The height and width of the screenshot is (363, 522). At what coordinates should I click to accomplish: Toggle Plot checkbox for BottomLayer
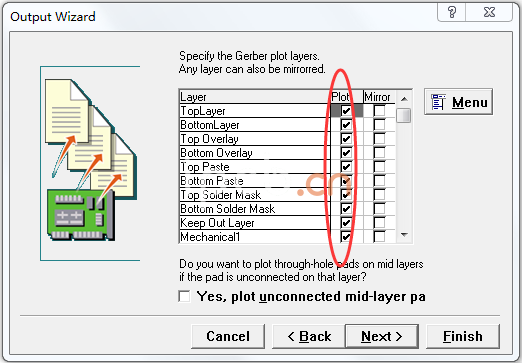[346, 125]
